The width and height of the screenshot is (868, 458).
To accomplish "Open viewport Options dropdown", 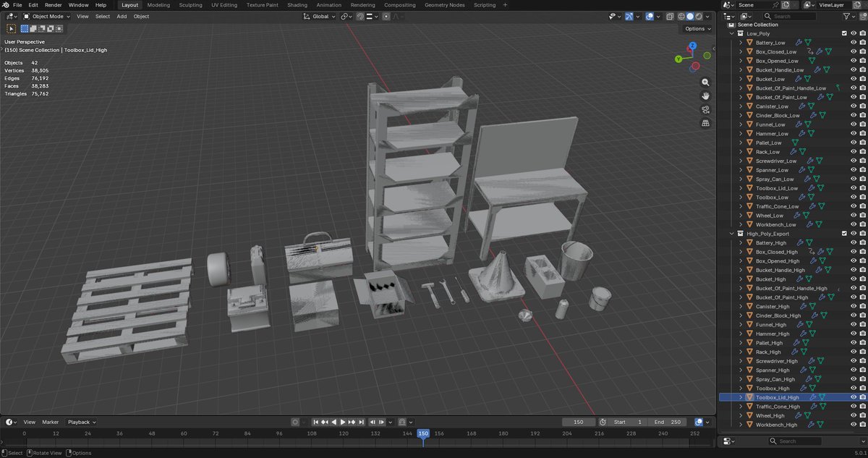I will [697, 29].
